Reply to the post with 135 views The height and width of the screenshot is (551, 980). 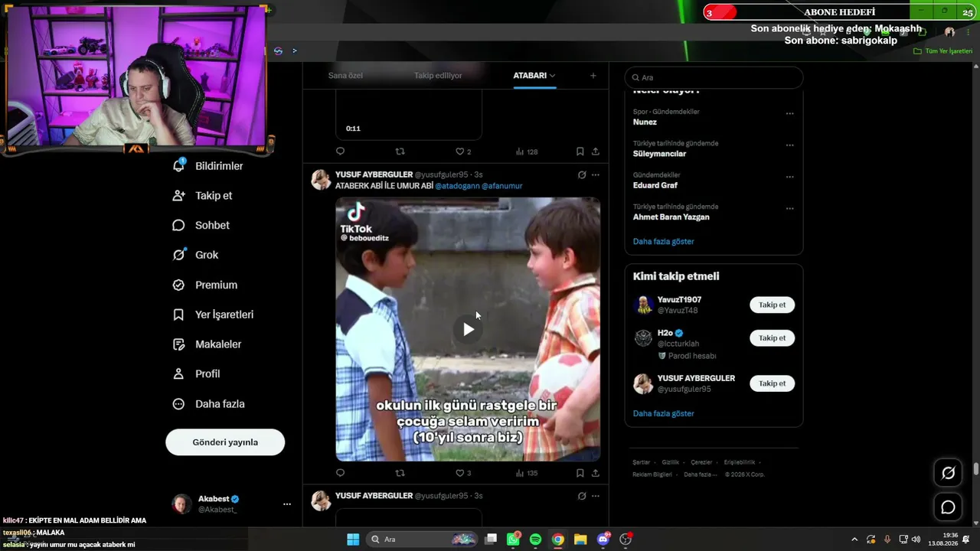click(341, 473)
